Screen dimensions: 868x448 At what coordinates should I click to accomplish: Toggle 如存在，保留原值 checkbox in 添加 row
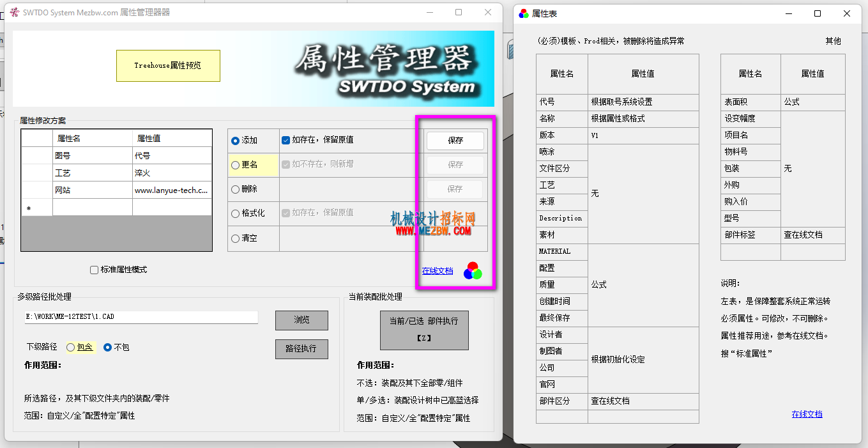[x=286, y=140]
